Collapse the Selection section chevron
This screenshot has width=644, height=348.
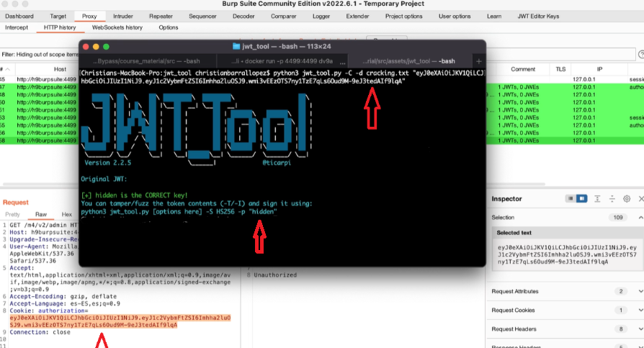click(640, 218)
